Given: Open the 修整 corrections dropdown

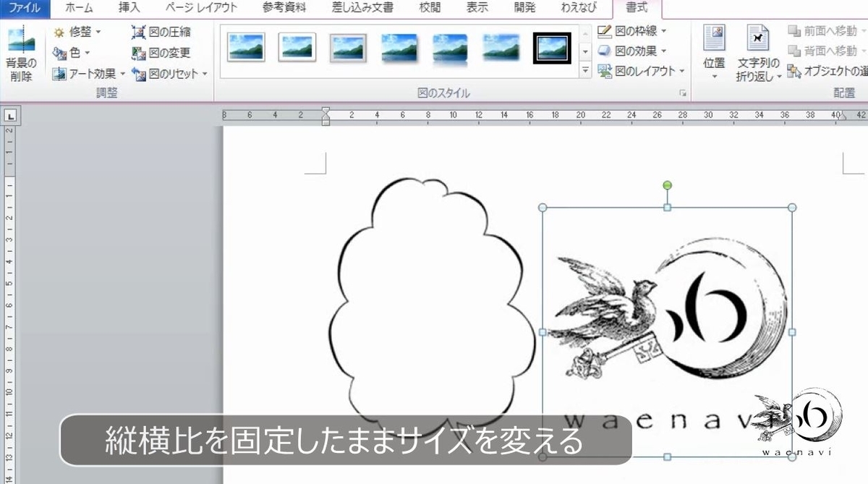Looking at the screenshot, I should pos(77,32).
